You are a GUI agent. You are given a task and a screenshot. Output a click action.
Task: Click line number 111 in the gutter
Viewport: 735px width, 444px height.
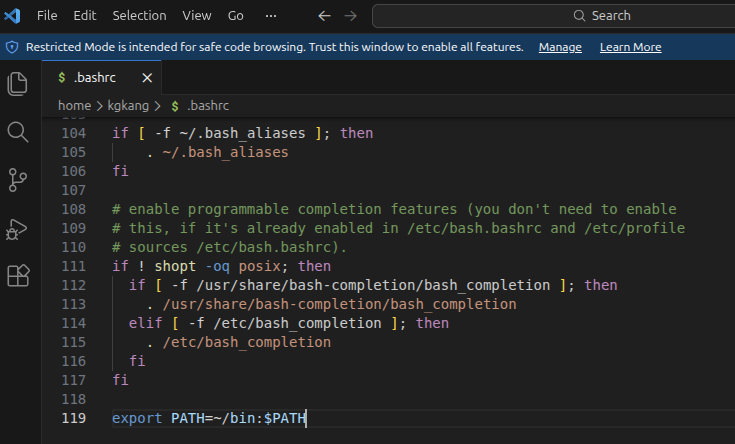tap(74, 266)
